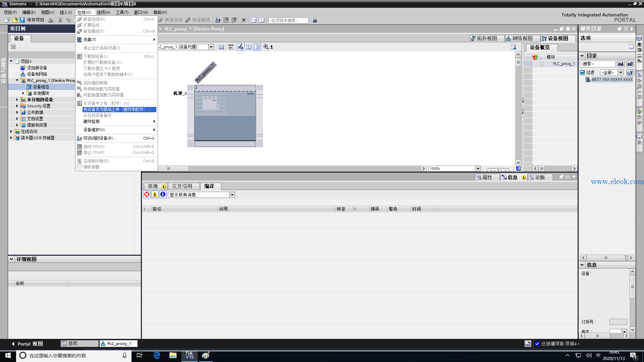Open the 全部 filter profile dropdown

point(621,72)
